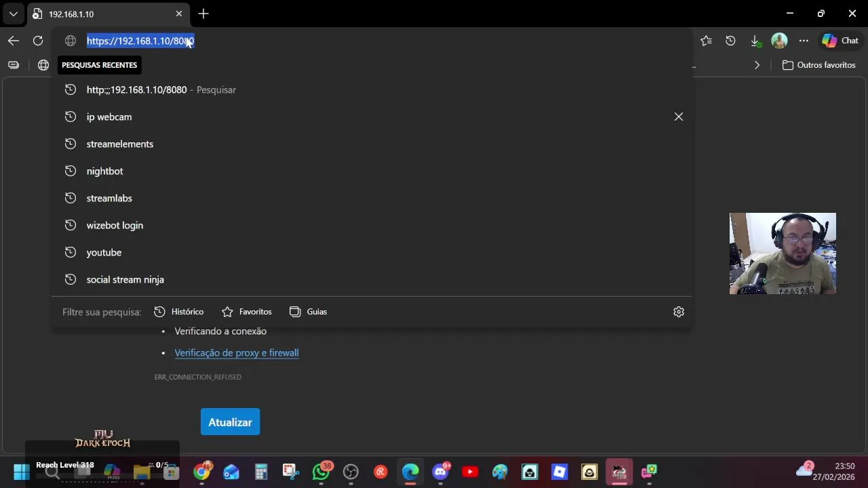The image size is (868, 488).
Task: Open the weather tray icon
Action: pos(805,470)
